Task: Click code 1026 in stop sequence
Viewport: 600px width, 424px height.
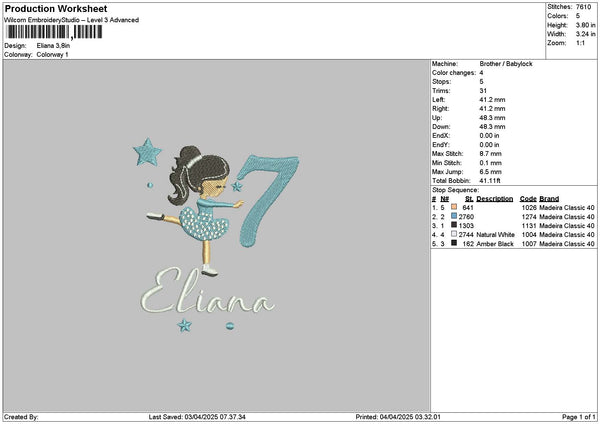Action: (529, 208)
